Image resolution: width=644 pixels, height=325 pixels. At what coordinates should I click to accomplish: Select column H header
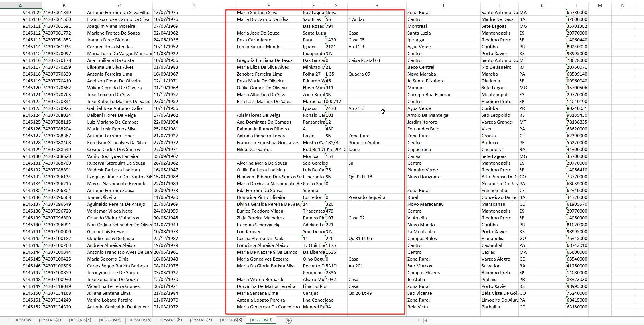coord(377,5)
